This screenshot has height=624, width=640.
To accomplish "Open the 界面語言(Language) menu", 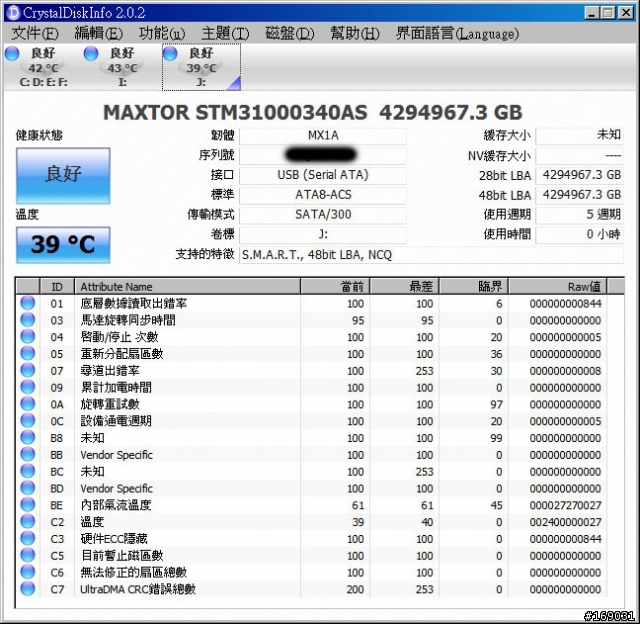I will tap(457, 33).
